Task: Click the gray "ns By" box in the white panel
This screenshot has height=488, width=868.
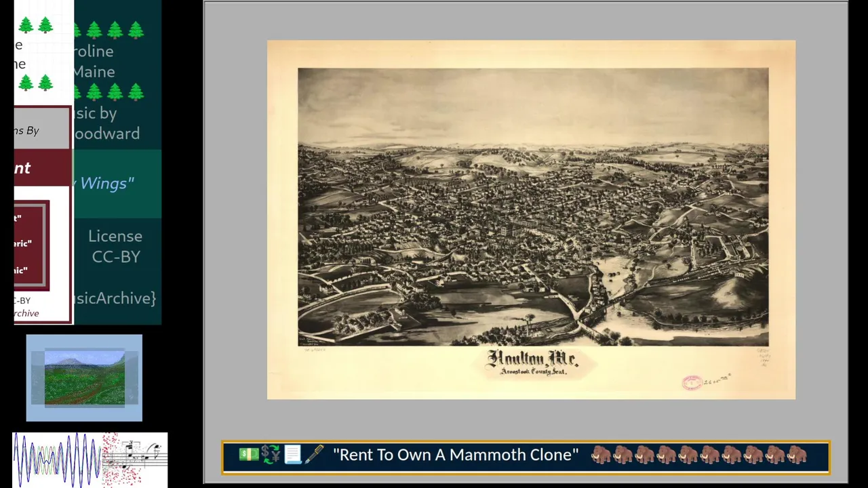Action: (x=42, y=129)
